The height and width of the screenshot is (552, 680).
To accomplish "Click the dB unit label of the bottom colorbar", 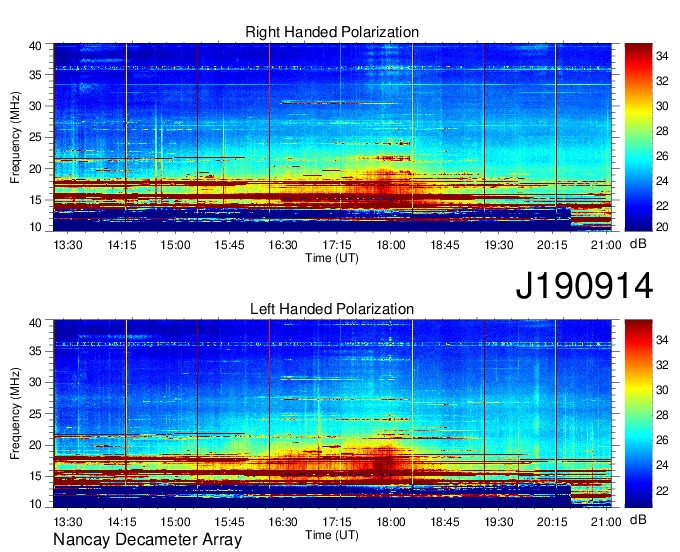I will coord(638,519).
